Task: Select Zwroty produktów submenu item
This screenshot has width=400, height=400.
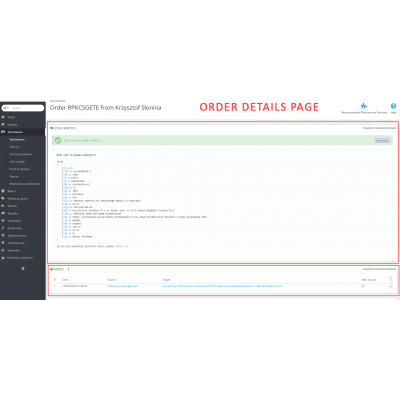Action: tap(21, 154)
